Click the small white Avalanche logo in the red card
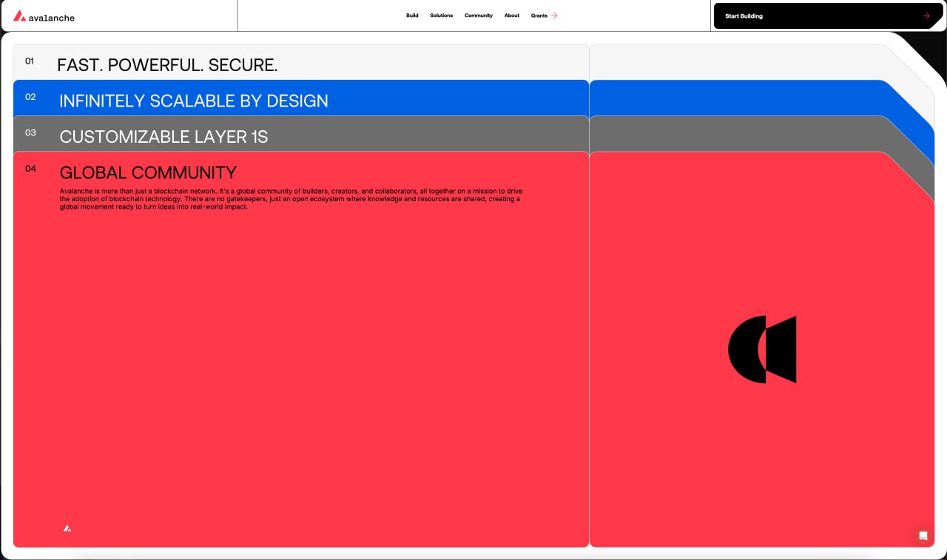 (x=67, y=528)
